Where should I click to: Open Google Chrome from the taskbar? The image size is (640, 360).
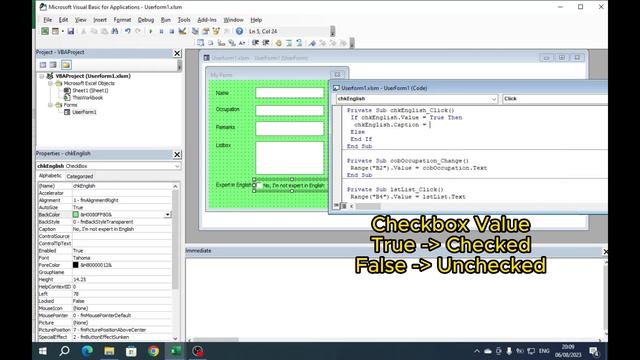click(x=153, y=351)
